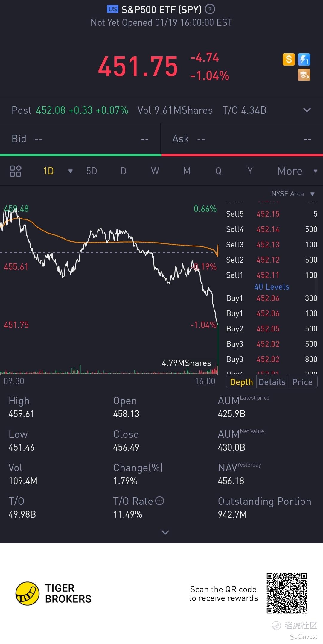323x644 pixels.
Task: Select the Depth tab
Action: coord(241,382)
